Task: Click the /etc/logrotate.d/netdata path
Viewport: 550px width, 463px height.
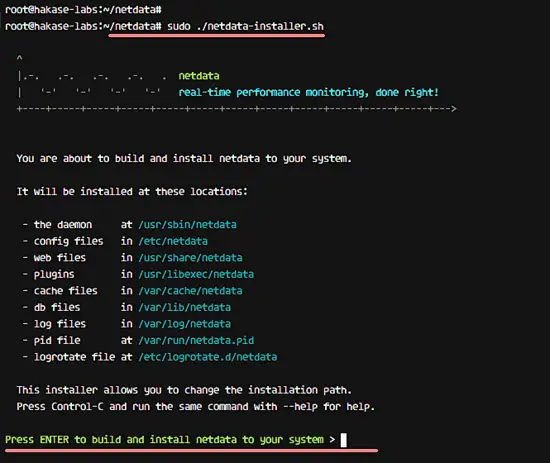Action: tap(208, 357)
